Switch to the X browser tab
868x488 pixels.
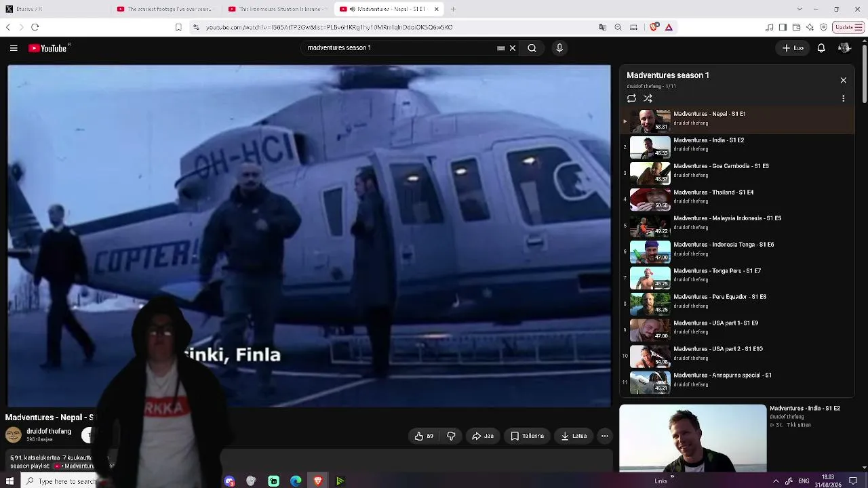pyautogui.click(x=54, y=9)
